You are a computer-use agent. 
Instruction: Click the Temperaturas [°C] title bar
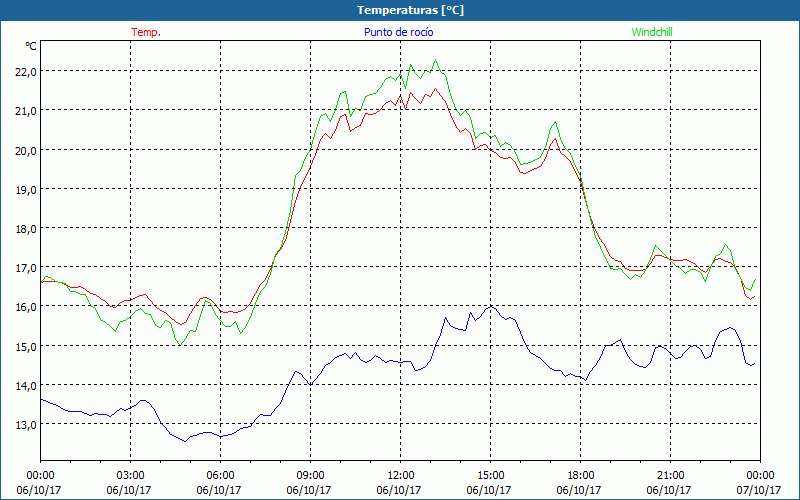pyautogui.click(x=400, y=10)
